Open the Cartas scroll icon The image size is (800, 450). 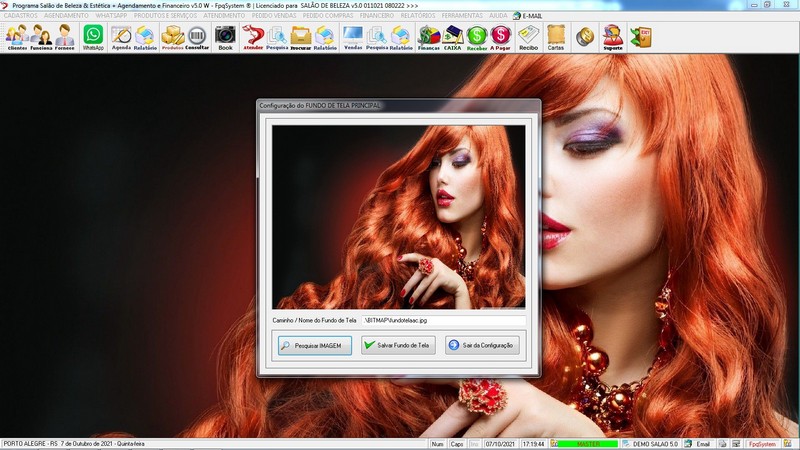556,37
